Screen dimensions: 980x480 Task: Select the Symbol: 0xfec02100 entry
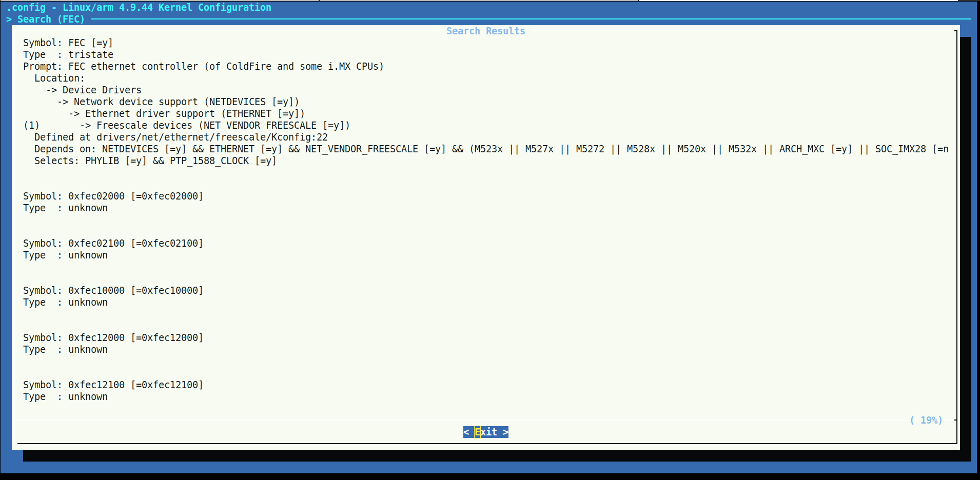[x=112, y=243]
